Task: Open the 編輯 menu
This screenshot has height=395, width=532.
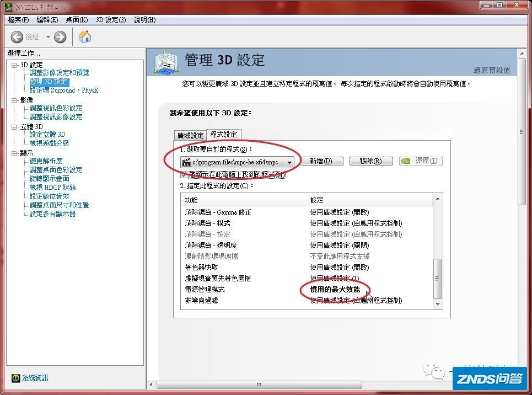Action: pyautogui.click(x=47, y=20)
